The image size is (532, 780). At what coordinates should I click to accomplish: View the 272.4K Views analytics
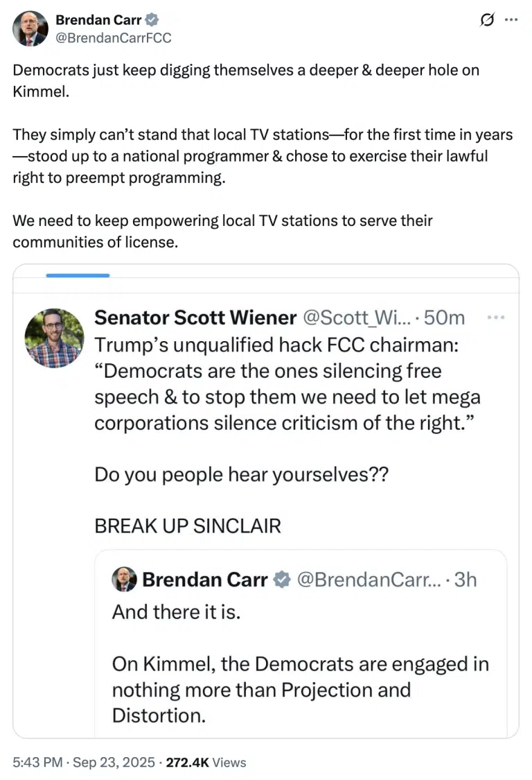coord(206,763)
